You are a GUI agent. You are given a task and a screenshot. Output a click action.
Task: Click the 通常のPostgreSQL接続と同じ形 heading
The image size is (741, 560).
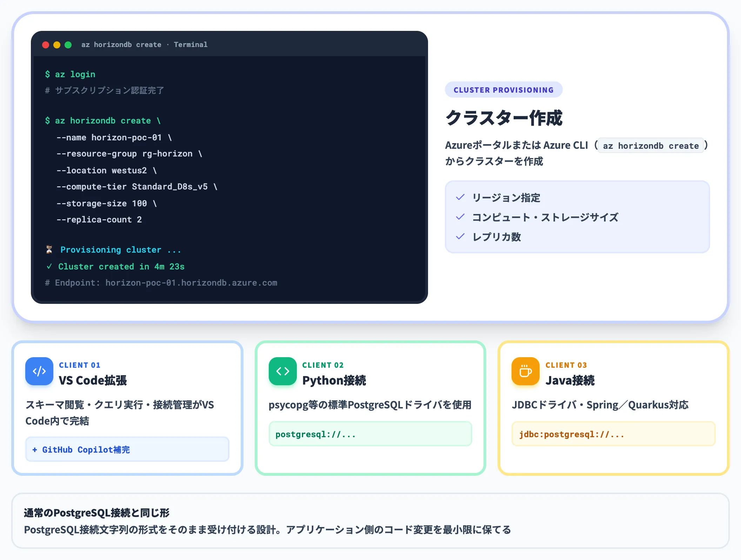click(x=96, y=513)
